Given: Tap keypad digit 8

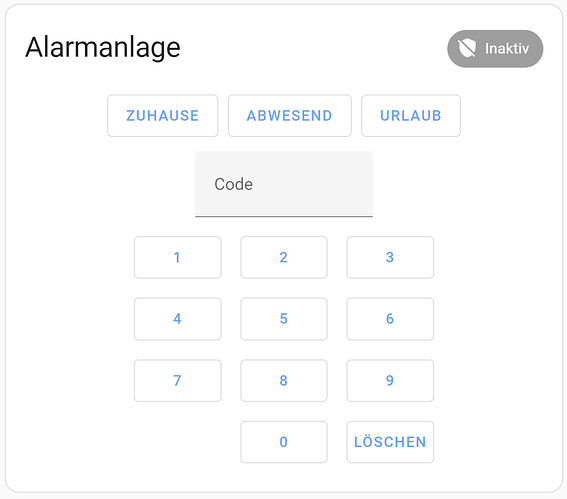Looking at the screenshot, I should pos(284,380).
